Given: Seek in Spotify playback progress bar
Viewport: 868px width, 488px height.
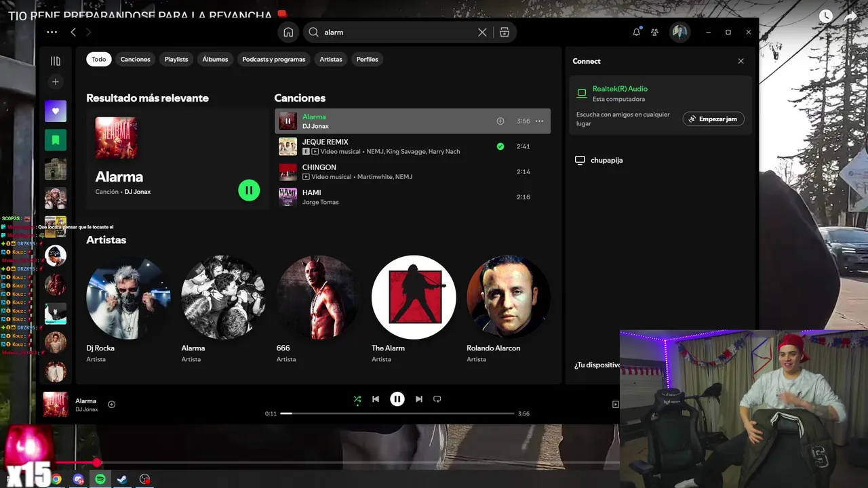Looking at the screenshot, I should 397,413.
